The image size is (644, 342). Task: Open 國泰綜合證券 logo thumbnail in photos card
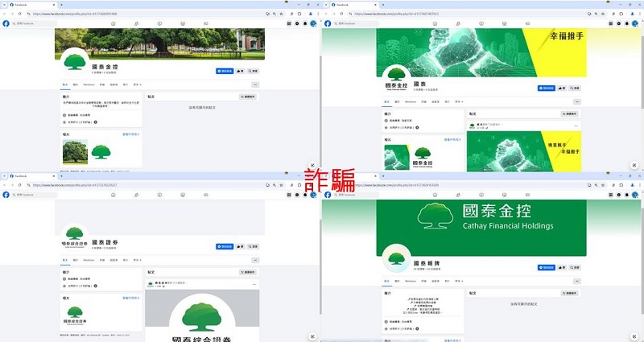(x=75, y=315)
